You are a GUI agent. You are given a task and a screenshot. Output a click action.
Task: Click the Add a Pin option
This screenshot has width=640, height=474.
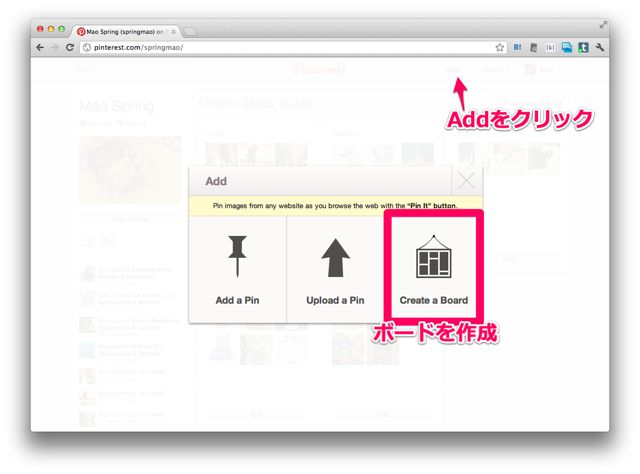point(237,269)
